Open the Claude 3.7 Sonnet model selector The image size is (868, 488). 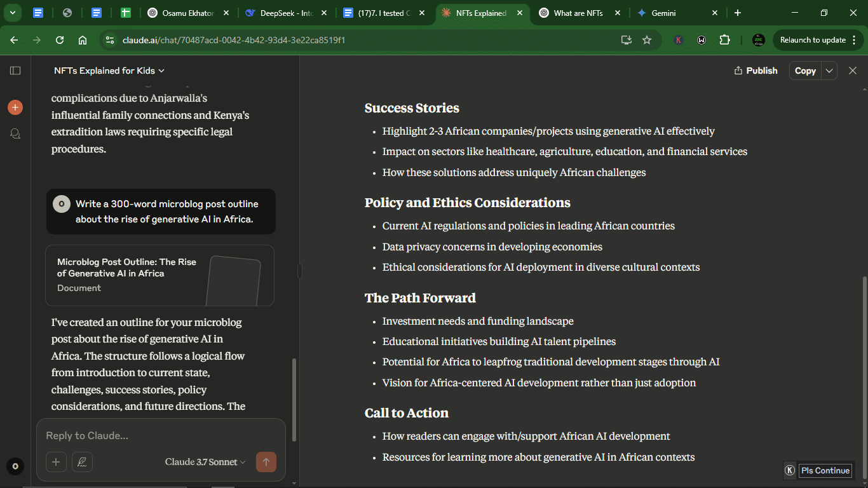(x=205, y=462)
